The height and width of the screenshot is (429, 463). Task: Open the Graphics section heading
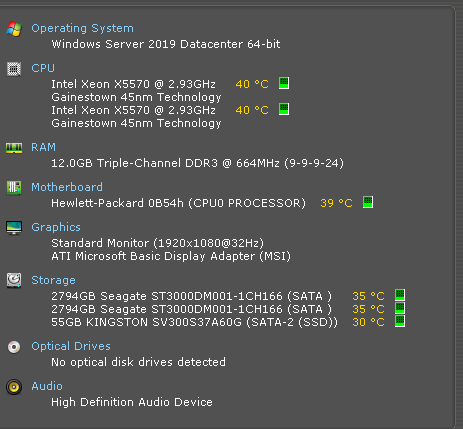56,227
